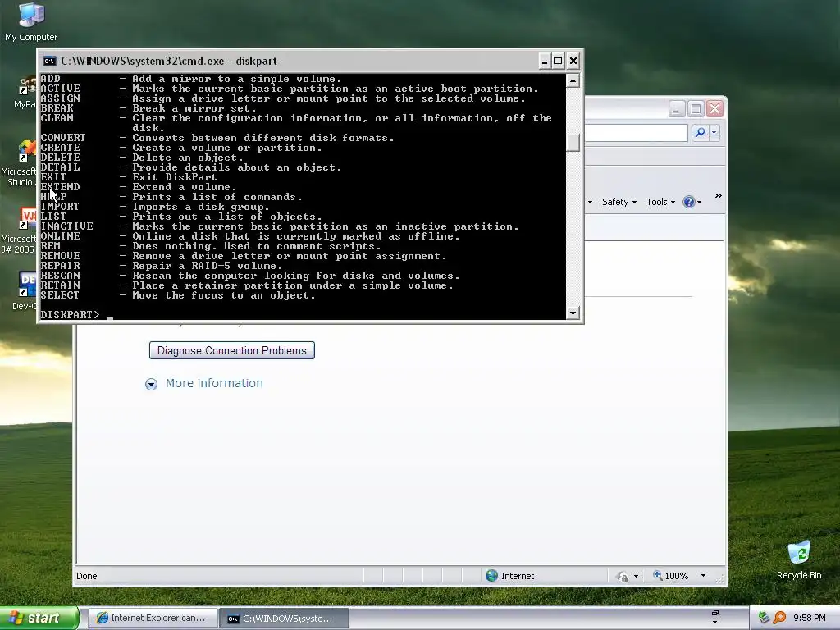Click the cmd window scrollbar thumb
Viewport: 840px width, 630px height.
coord(573,143)
